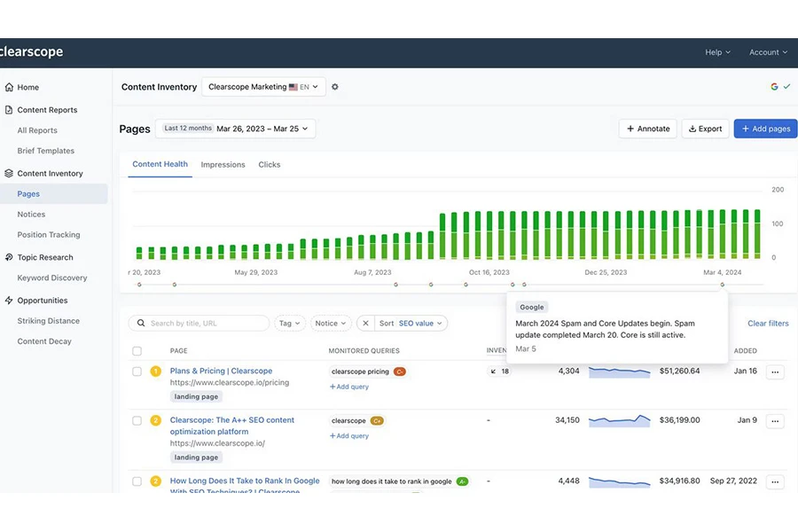
Task: Open Striking Distance in the sidebar
Action: coord(49,321)
